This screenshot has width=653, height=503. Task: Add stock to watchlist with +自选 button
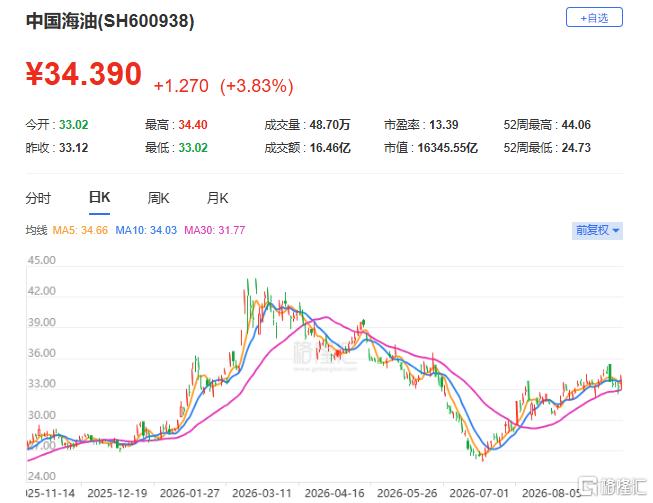click(x=594, y=17)
